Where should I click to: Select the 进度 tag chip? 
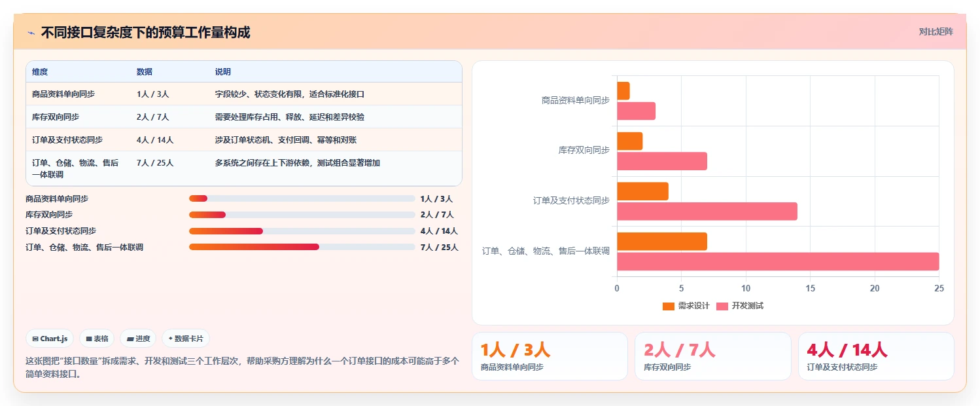[138, 339]
